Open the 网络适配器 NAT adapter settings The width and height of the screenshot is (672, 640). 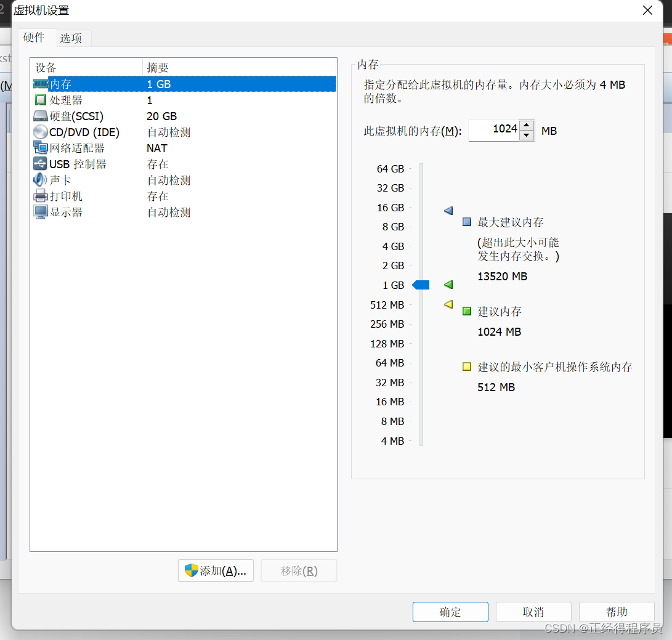(x=67, y=148)
